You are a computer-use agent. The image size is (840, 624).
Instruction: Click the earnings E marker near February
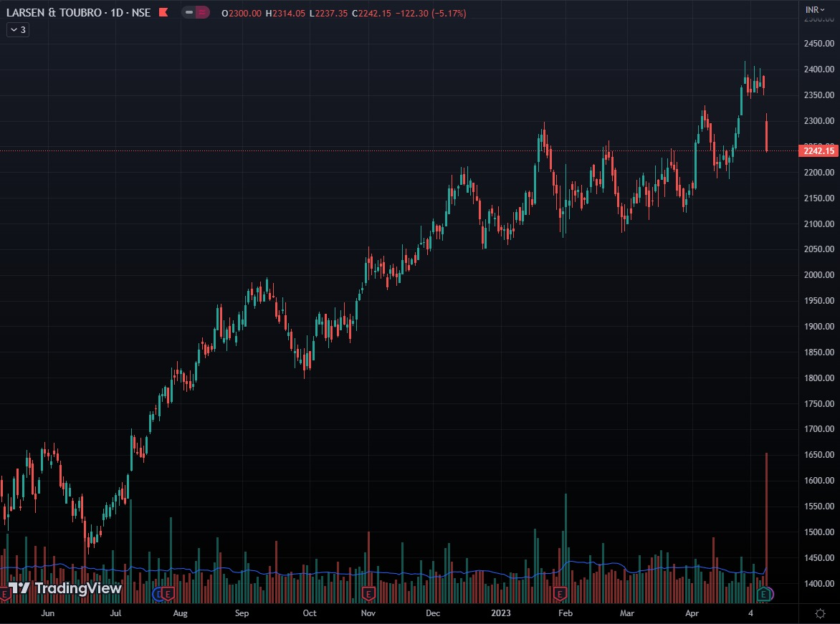pos(560,593)
